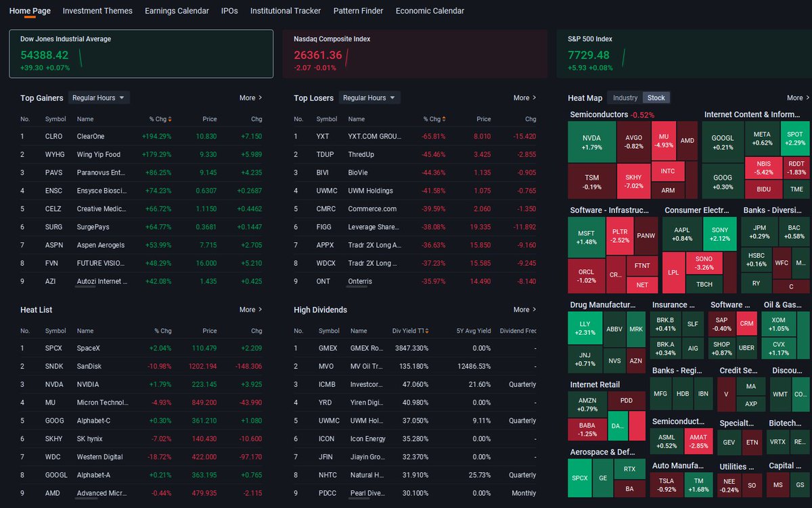The image size is (812, 508).
Task: Click the % Chg sort icon in Top Losers
Action: 445,119
